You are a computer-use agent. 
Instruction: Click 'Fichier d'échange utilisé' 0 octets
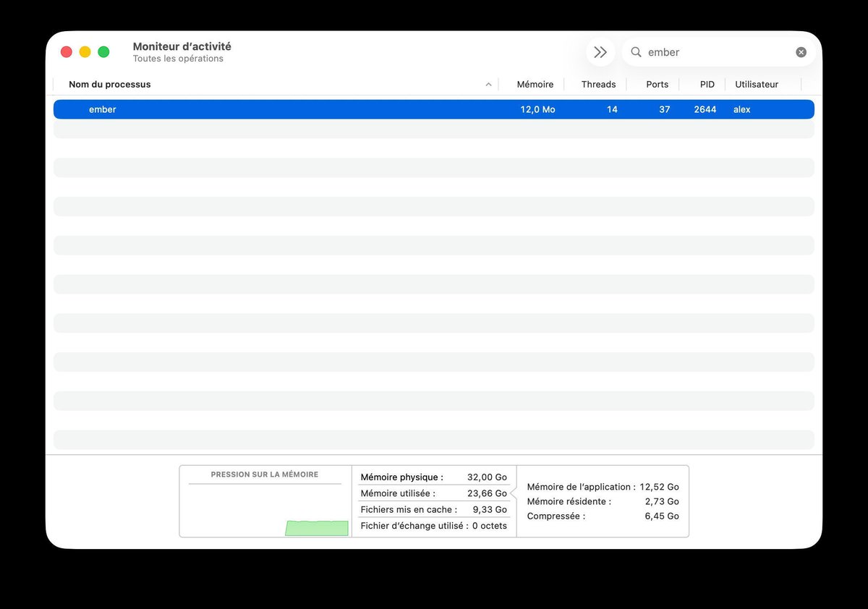tap(490, 526)
